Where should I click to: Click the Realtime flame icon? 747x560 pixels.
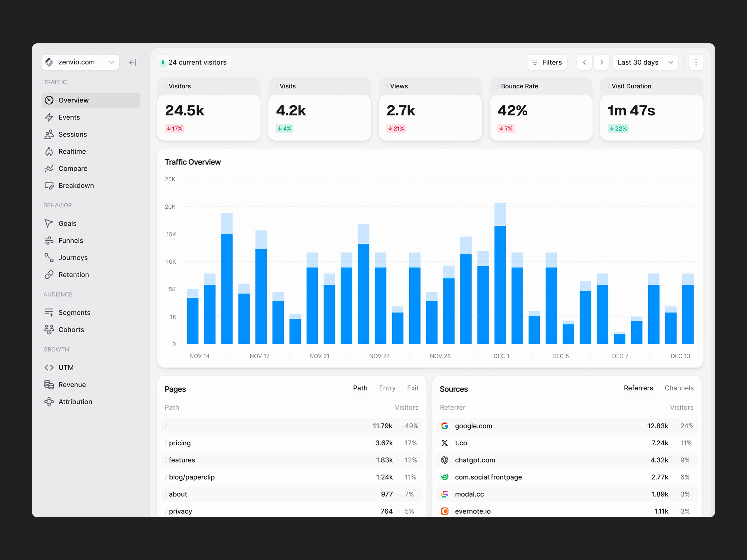pos(49,151)
